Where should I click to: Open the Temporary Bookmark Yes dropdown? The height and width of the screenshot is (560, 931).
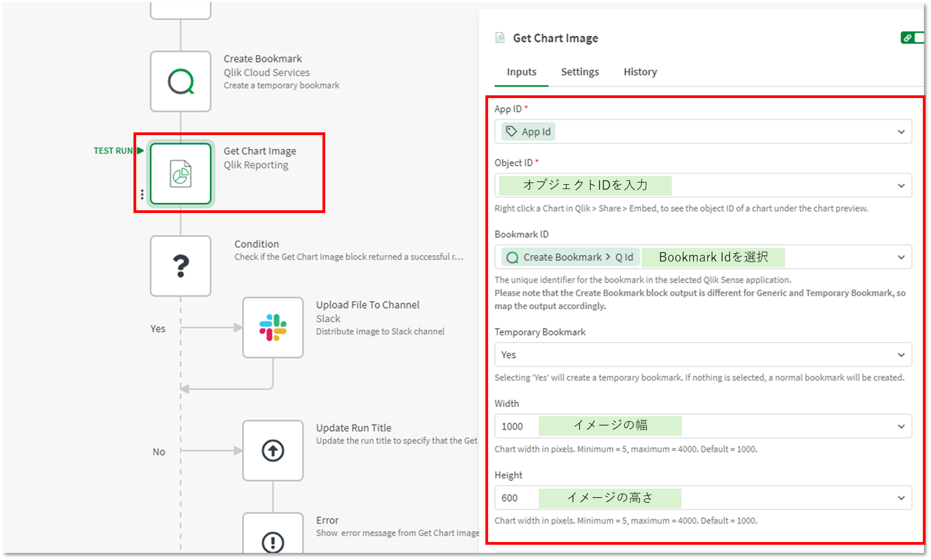pos(703,355)
